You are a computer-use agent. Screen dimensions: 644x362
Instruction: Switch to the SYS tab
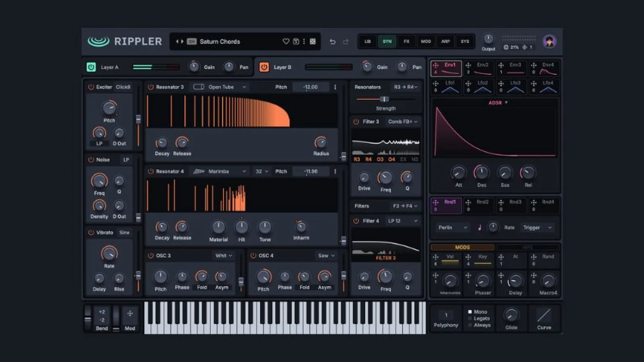[x=465, y=41]
